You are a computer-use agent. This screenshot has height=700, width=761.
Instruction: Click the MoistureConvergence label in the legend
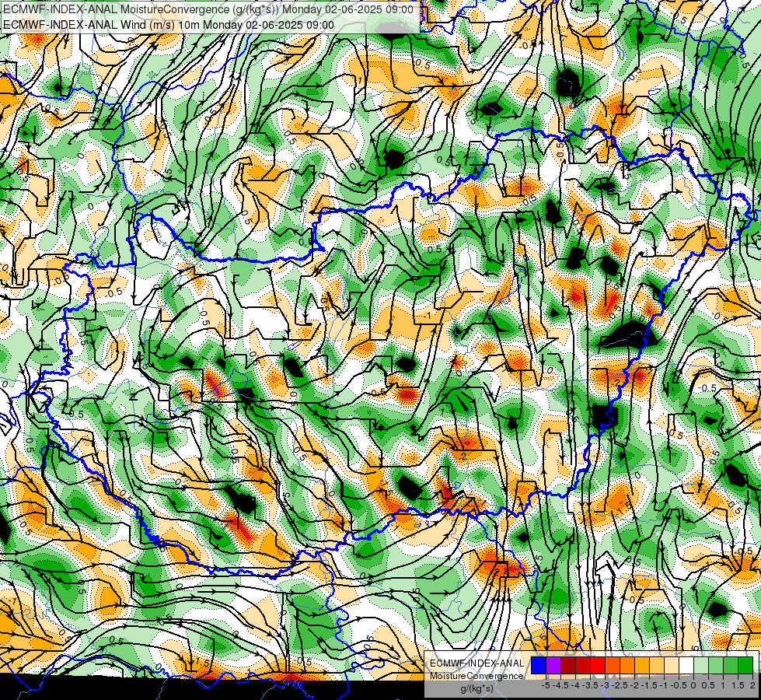pyautogui.click(x=476, y=676)
